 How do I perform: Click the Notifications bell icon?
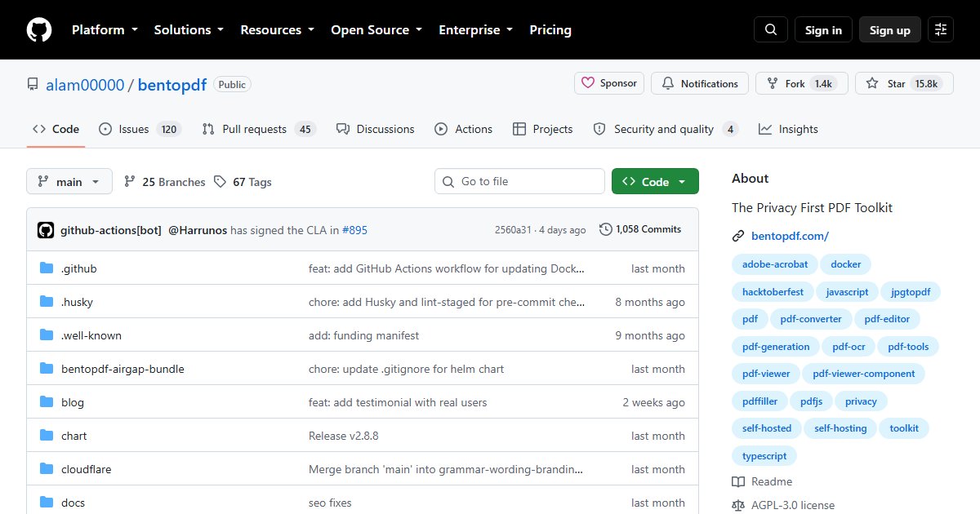coord(668,83)
